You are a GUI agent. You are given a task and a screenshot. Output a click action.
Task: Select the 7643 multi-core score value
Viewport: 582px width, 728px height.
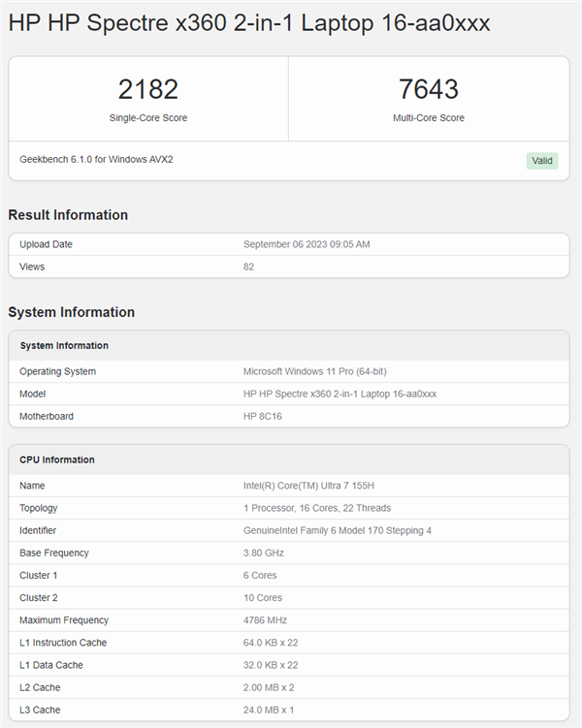point(429,89)
